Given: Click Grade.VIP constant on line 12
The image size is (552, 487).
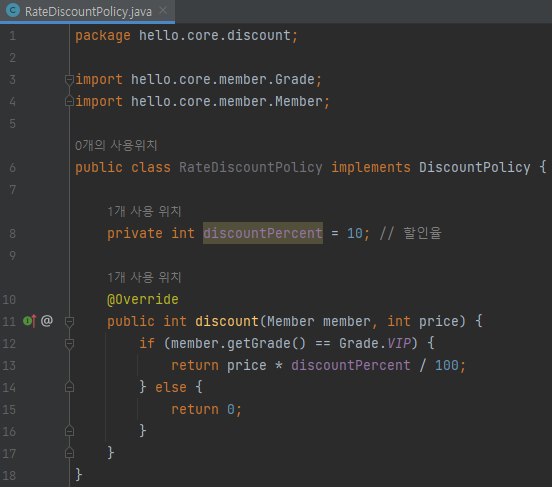Looking at the screenshot, I should [375, 343].
